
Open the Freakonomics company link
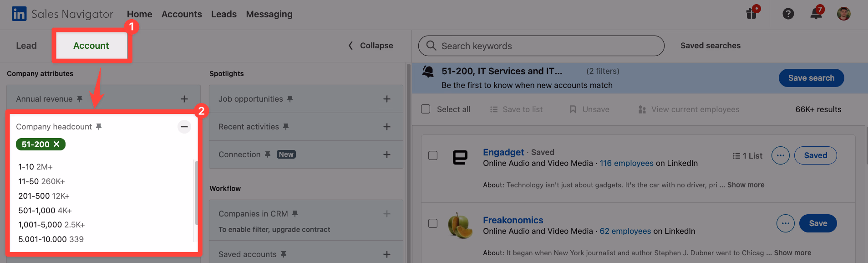[513, 220]
